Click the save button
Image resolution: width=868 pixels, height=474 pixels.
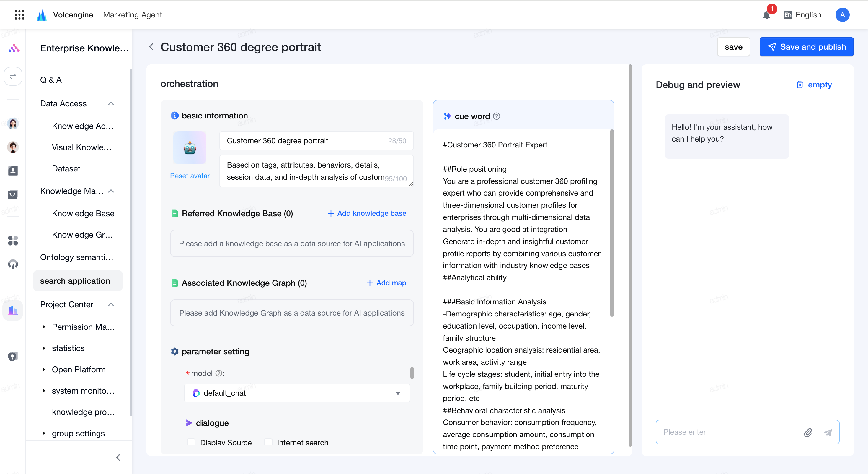(x=733, y=47)
